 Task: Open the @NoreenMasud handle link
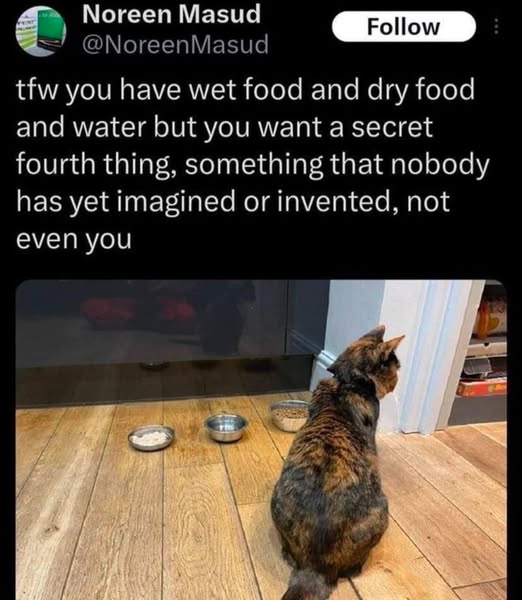pos(175,44)
